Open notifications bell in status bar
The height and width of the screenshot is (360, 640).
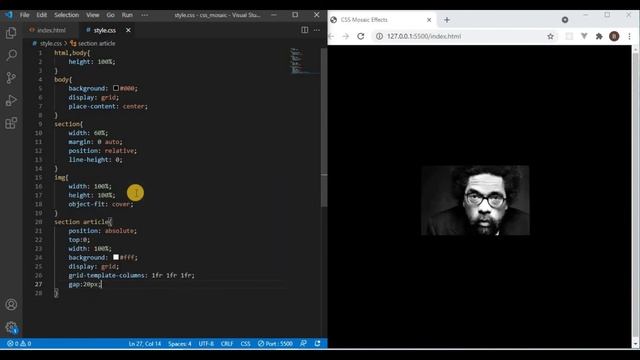pos(318,344)
